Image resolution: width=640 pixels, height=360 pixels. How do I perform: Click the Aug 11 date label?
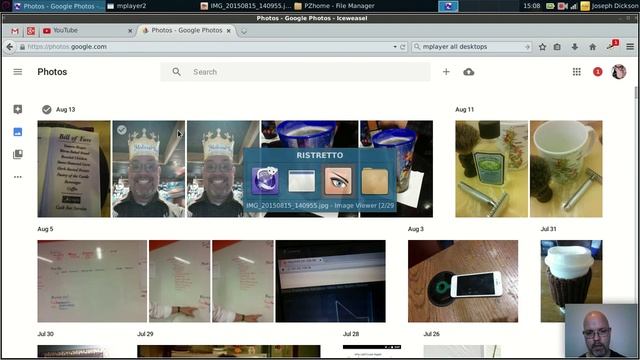[x=464, y=109]
